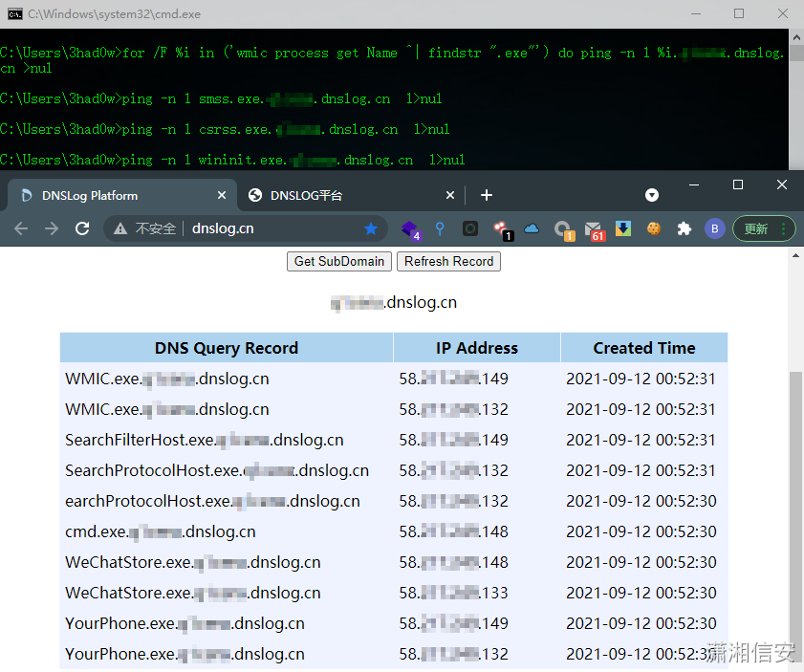Click the Get SubDomain button
Screen dimensions: 804x672
[339, 261]
